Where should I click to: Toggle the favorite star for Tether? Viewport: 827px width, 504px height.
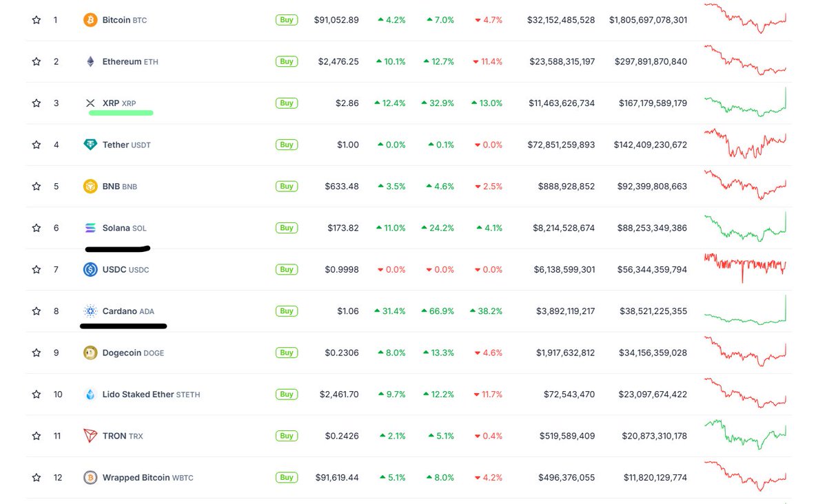pyautogui.click(x=36, y=145)
